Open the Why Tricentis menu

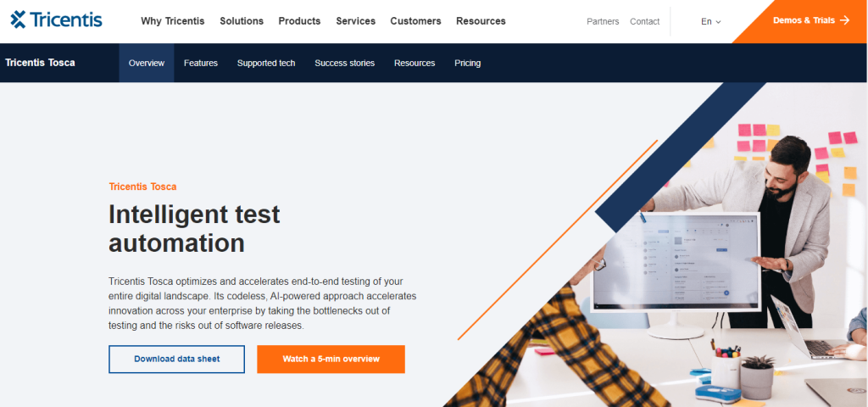173,21
